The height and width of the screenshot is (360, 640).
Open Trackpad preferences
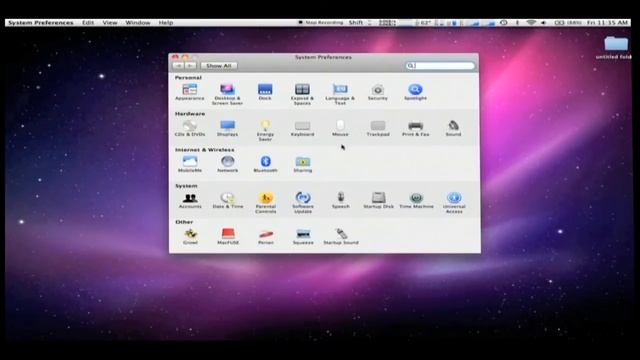coord(378,128)
